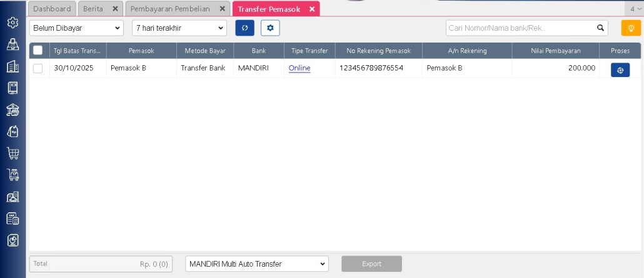Screen dimensions: 644x278
Task: Check the checkbox for the 30/10/2025 row
Action: pos(38,68)
